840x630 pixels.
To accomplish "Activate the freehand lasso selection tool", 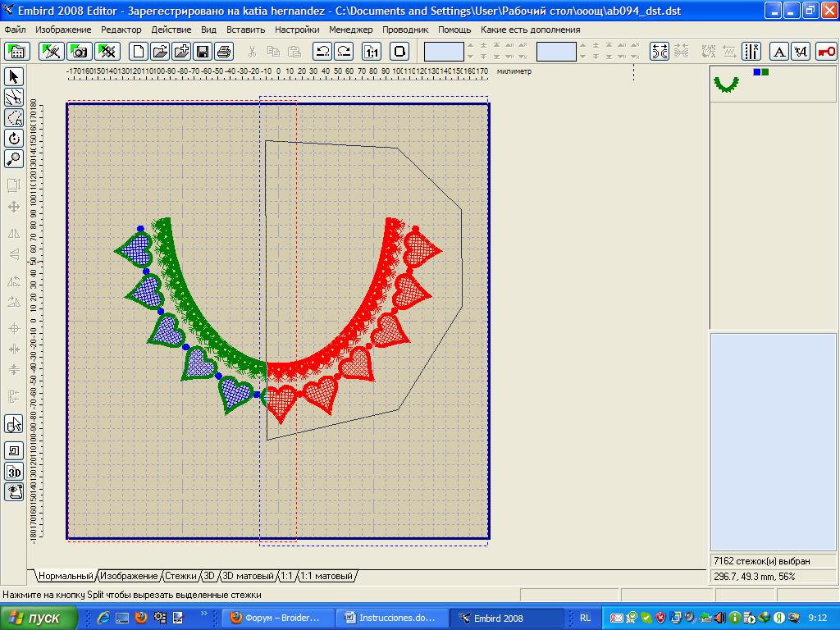I will point(14,98).
